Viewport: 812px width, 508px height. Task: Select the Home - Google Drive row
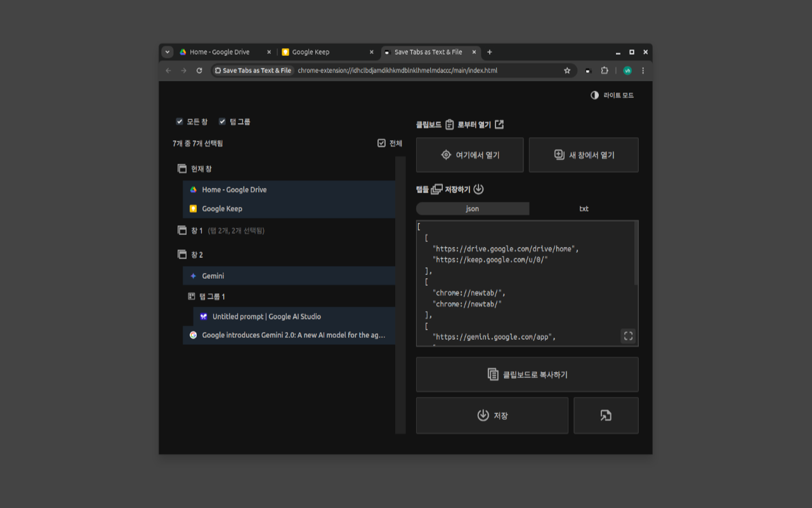289,190
